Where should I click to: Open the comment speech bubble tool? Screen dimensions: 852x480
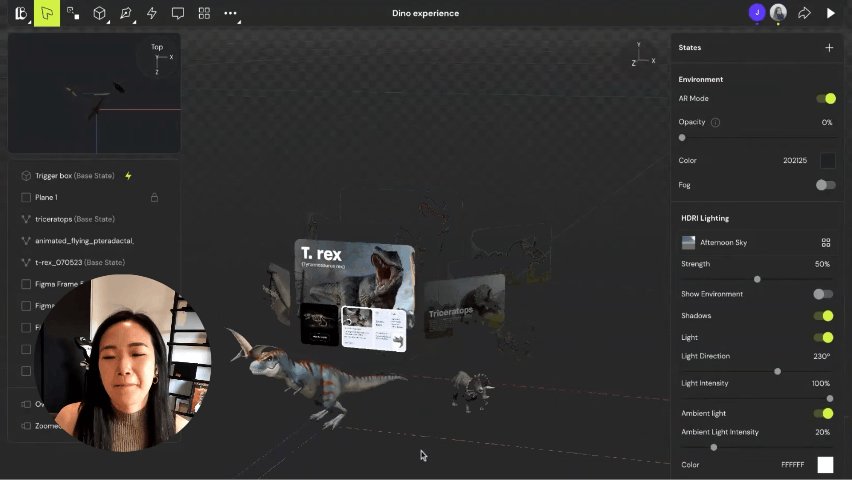point(178,13)
